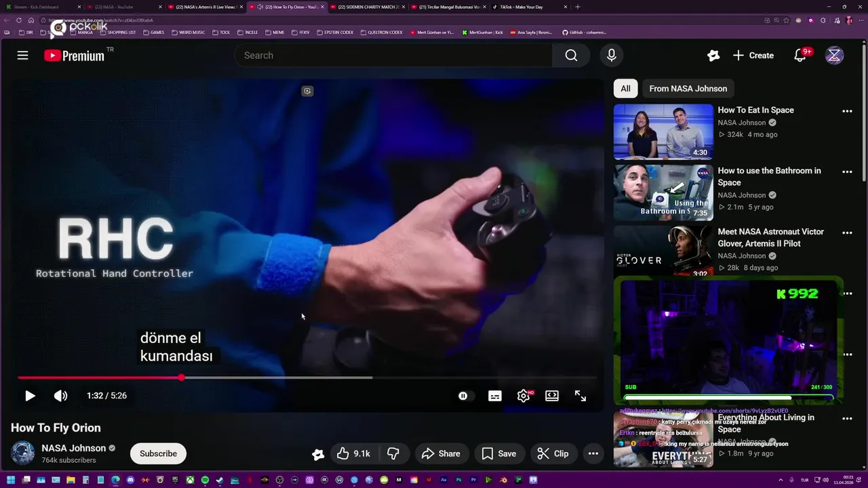The height and width of the screenshot is (488, 868).
Task: Open options for Everything About Living video
Action: pos(847,418)
